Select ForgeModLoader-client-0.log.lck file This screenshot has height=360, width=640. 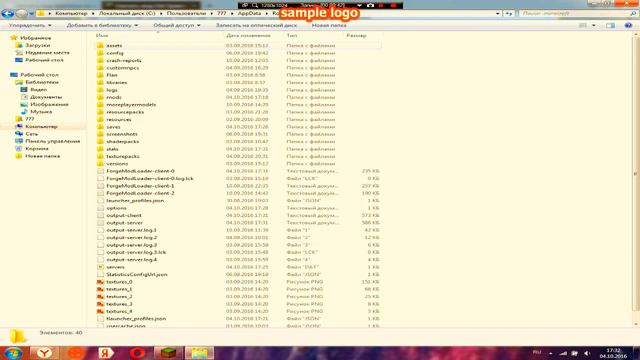pyautogui.click(x=150, y=179)
